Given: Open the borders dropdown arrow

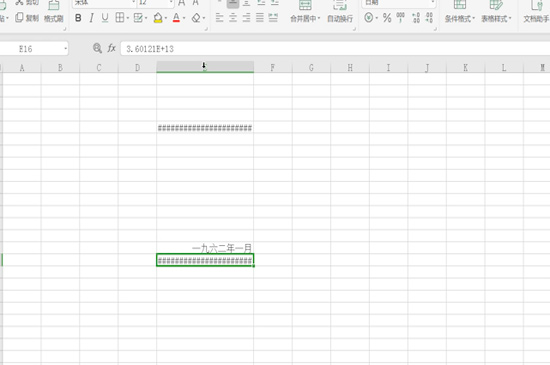Looking at the screenshot, I should point(128,18).
